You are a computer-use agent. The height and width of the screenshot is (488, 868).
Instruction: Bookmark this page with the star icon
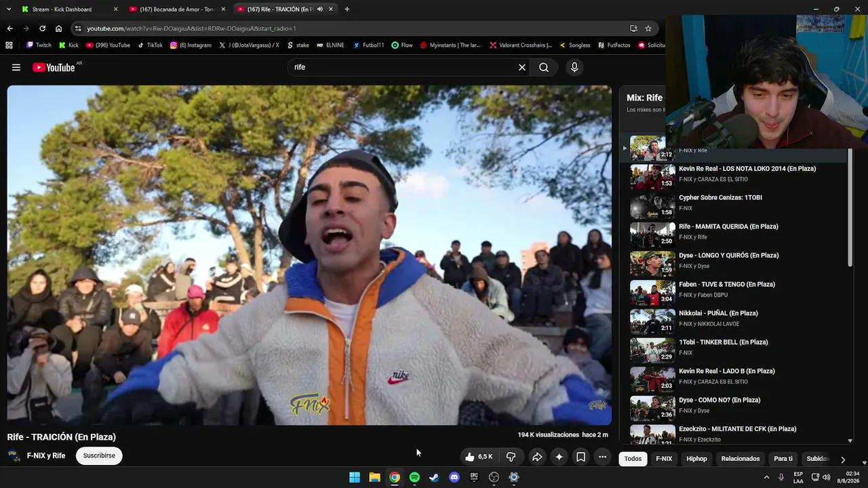[648, 28]
